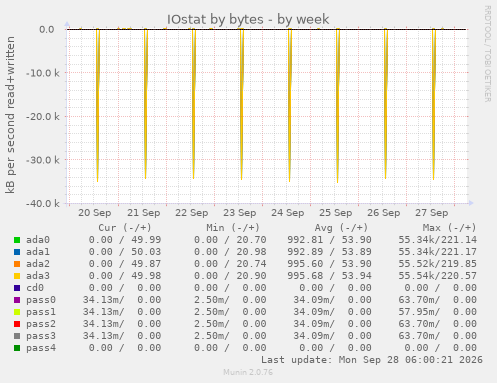Screen dimensions: 497x383
Task: Click the '23 Sep' x-axis label
Action: [240, 213]
